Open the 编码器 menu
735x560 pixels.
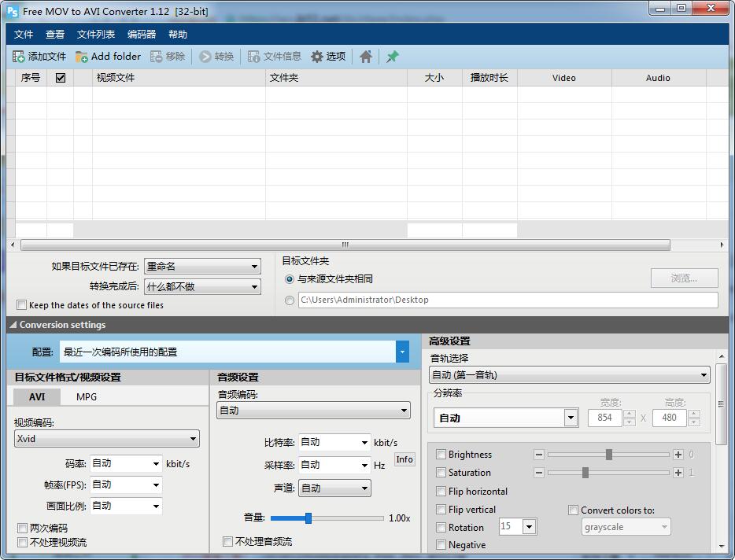[142, 34]
